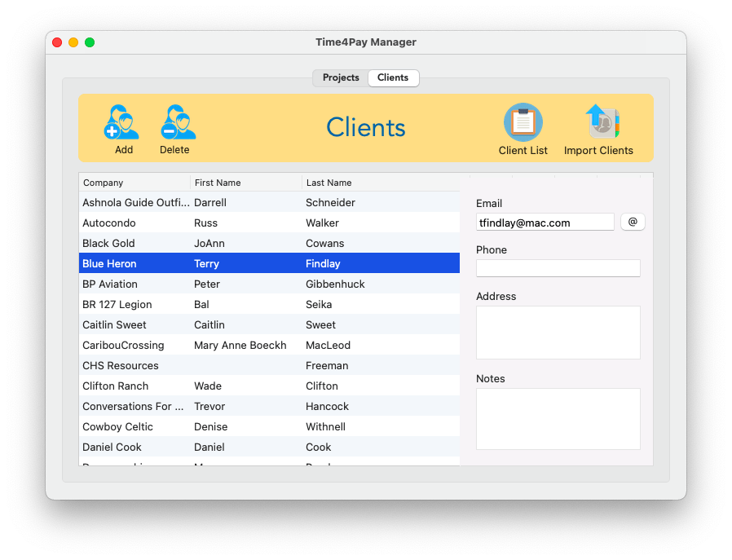
Task: Sort by Company column header
Action: [135, 183]
